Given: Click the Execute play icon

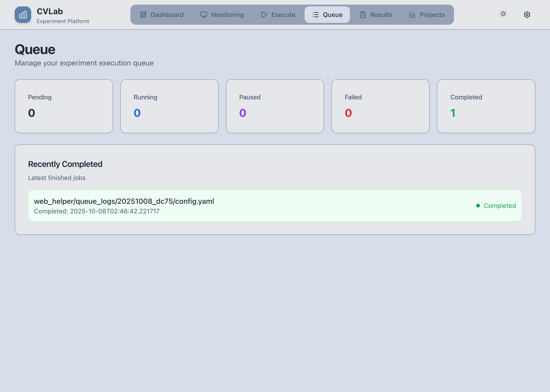Looking at the screenshot, I should tap(264, 15).
